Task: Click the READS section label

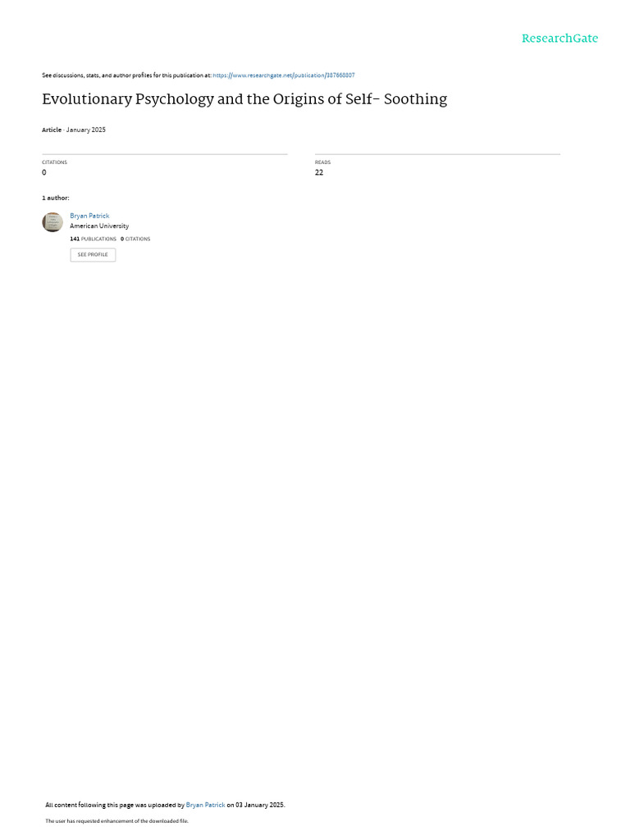Action: (x=322, y=162)
